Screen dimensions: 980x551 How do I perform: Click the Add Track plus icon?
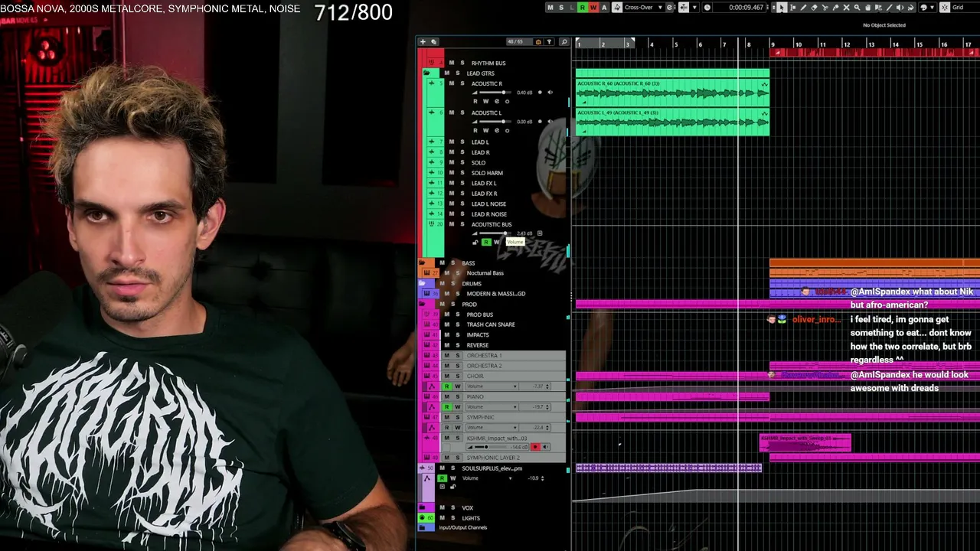click(423, 42)
